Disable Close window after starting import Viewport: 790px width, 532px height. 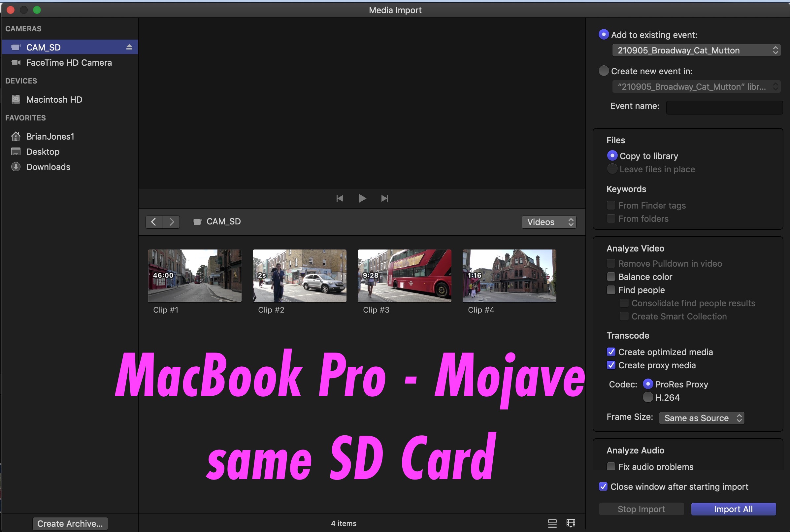(x=603, y=486)
